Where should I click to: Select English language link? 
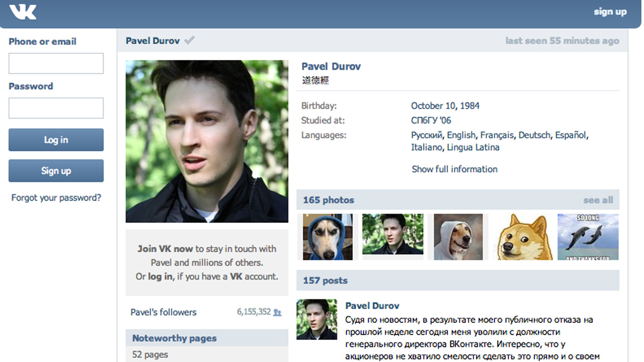461,135
